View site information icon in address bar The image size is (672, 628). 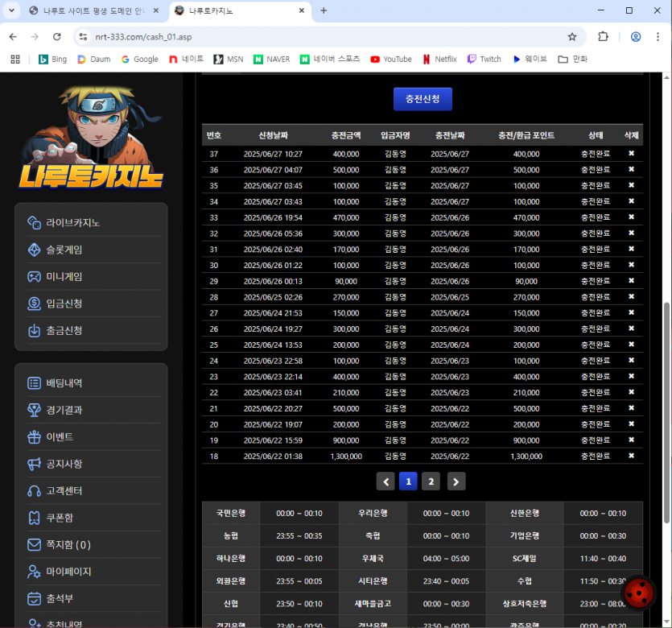pos(83,37)
